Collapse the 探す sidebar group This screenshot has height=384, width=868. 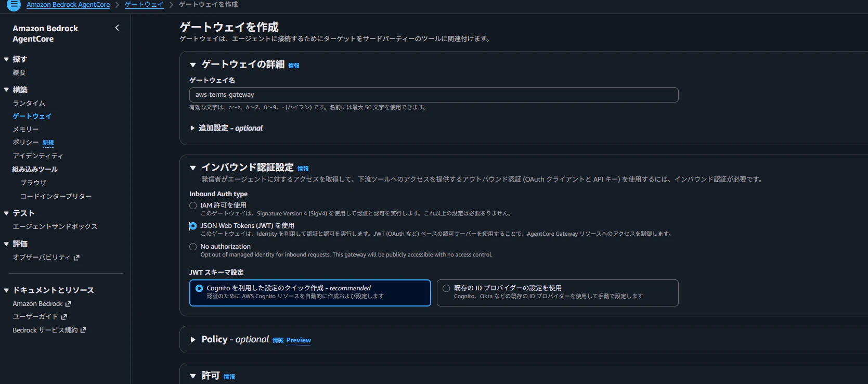pyautogui.click(x=6, y=59)
